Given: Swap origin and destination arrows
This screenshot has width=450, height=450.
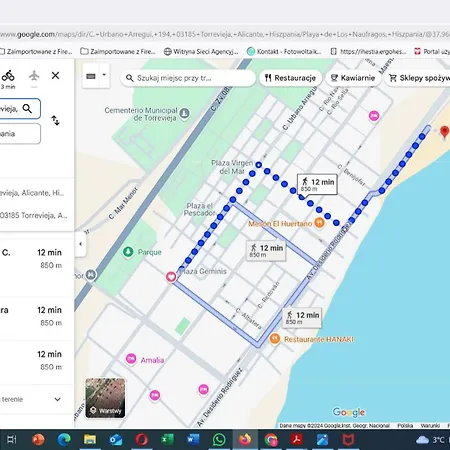Looking at the screenshot, I should click(x=55, y=120).
